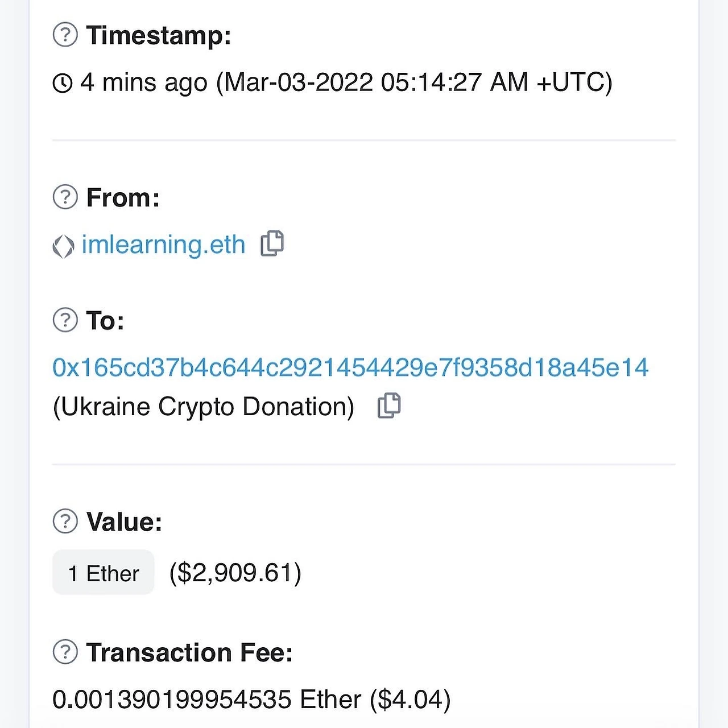Screen dimensions: 728x728
Task: Copy the imlearning.eth sender address
Action: [x=272, y=244]
